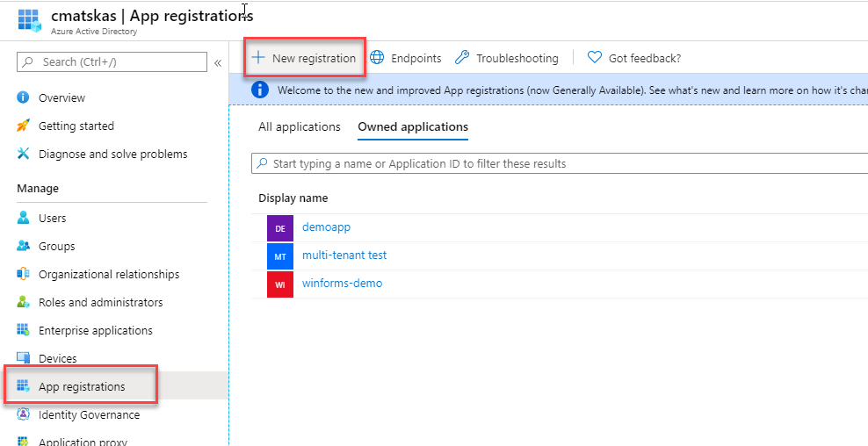Click the Application proxy icon
Screen dimensions: 868x446
(x=23, y=442)
